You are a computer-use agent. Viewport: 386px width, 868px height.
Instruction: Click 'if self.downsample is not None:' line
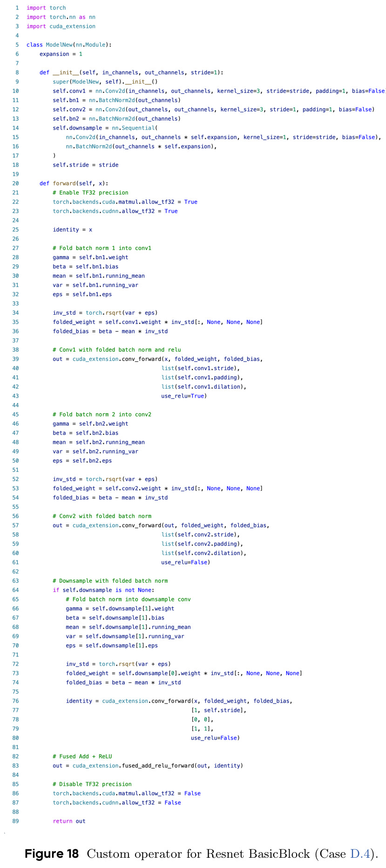[x=103, y=590]
